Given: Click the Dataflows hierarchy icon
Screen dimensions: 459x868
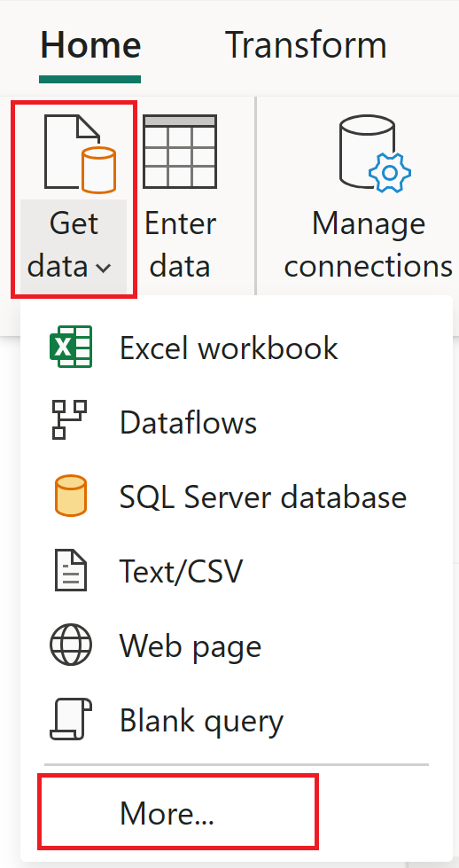Looking at the screenshot, I should point(70,419).
